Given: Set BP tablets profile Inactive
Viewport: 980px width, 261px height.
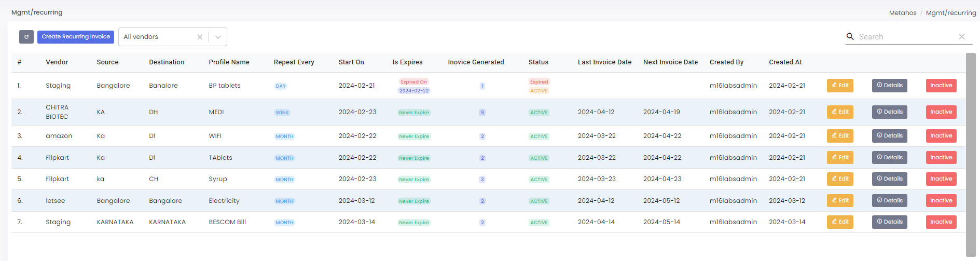Looking at the screenshot, I should [x=941, y=86].
